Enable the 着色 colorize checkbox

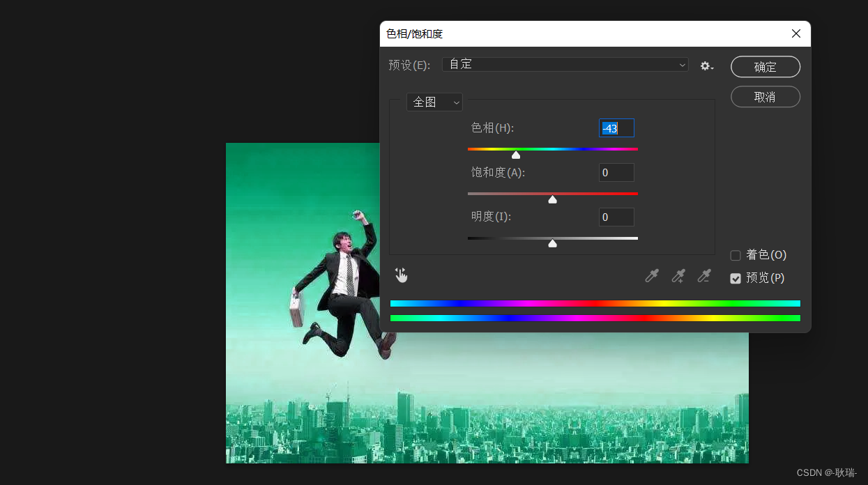point(736,255)
